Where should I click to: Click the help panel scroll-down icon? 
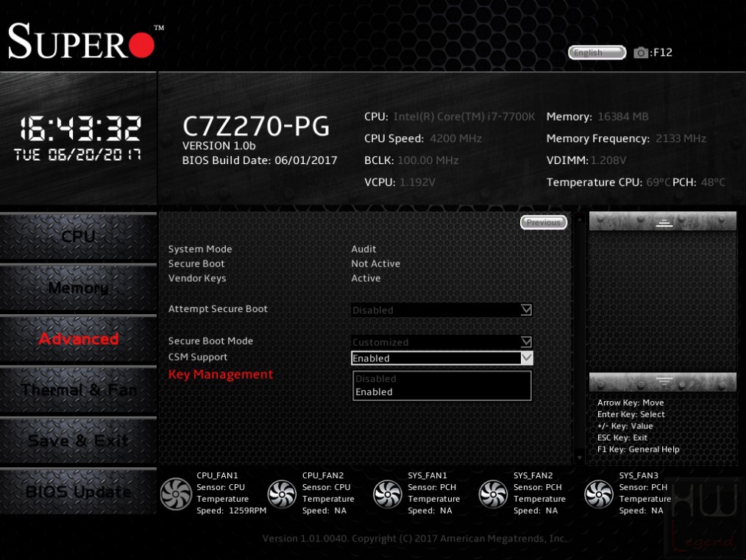664,381
